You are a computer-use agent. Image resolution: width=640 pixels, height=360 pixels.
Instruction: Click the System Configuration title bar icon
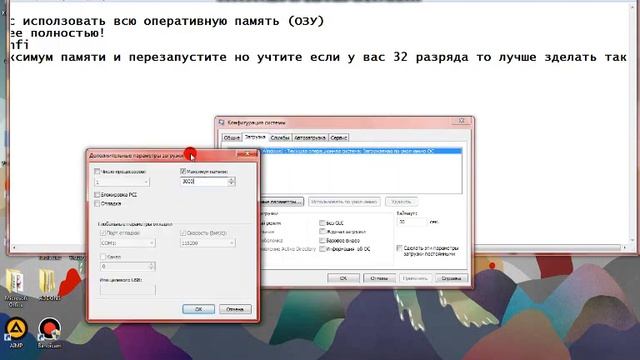(x=221, y=122)
